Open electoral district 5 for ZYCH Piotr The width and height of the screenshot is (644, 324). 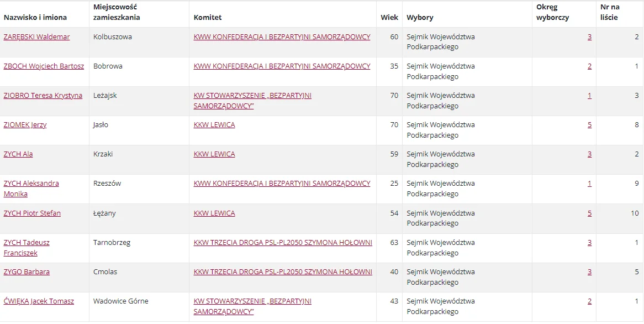[x=589, y=213]
